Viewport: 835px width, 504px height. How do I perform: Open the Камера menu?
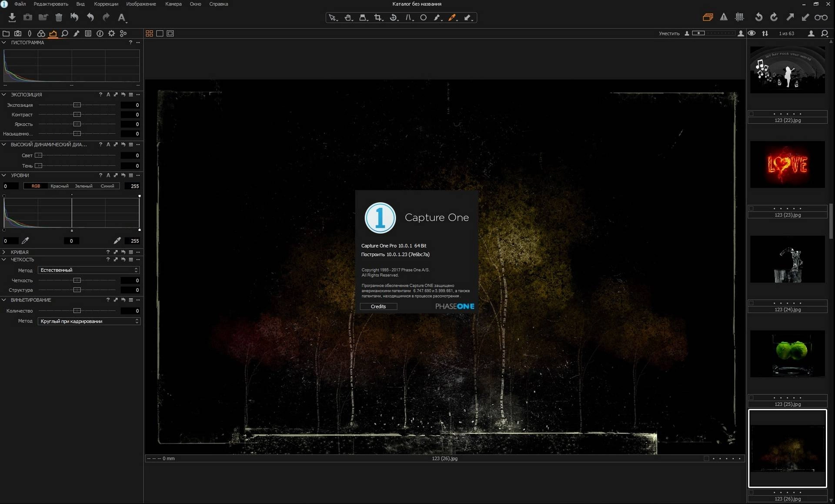click(x=173, y=4)
